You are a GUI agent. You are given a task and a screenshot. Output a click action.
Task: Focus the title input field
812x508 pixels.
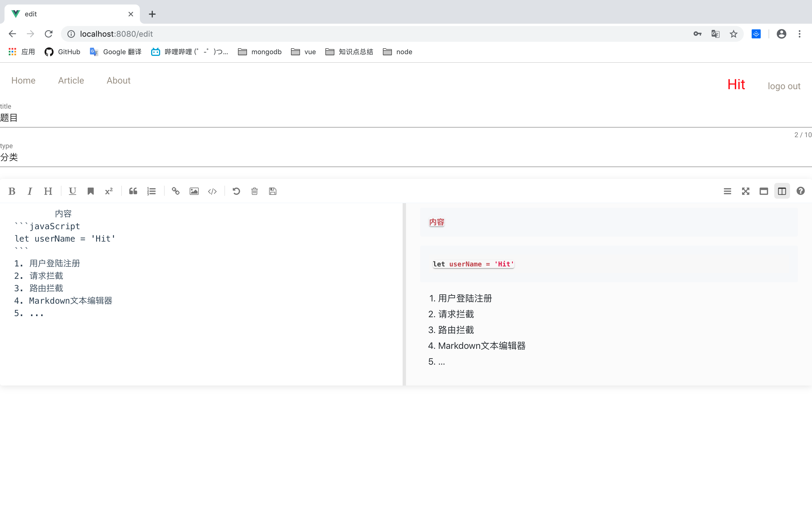(x=406, y=118)
